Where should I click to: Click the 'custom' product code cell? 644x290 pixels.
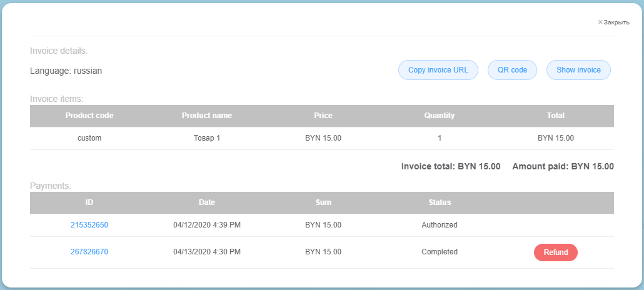point(89,138)
